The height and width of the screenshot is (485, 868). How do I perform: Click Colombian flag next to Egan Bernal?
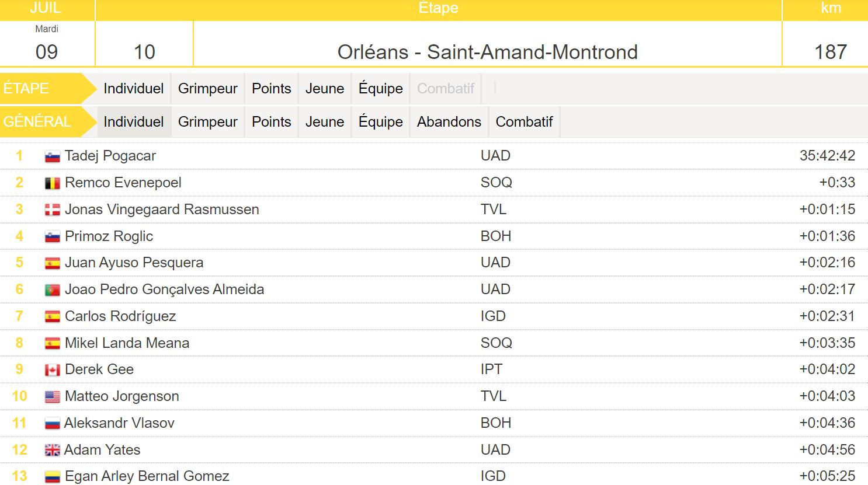tap(53, 477)
